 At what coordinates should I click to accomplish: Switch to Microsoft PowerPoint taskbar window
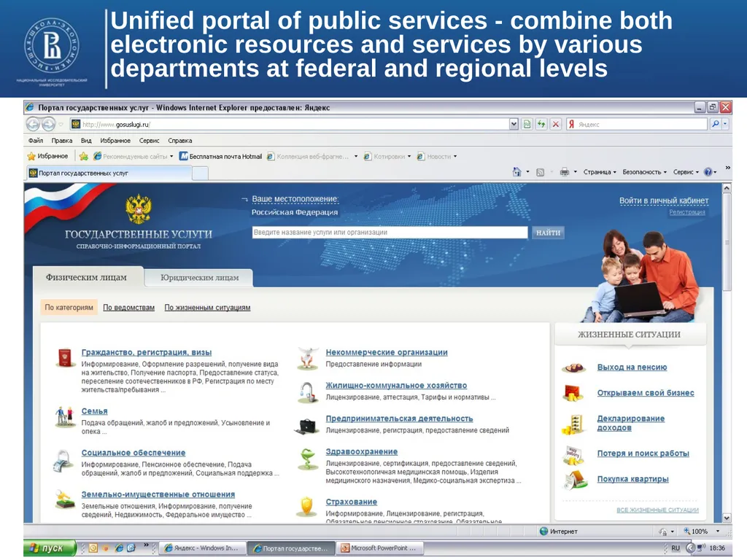coord(381,548)
